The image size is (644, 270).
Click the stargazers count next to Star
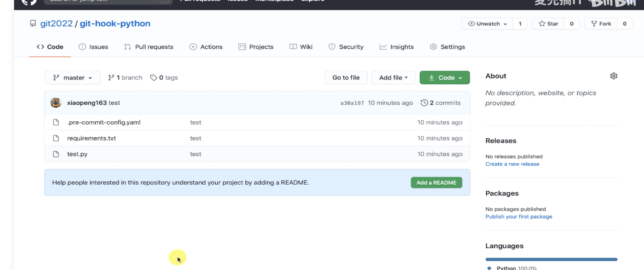coord(572,24)
